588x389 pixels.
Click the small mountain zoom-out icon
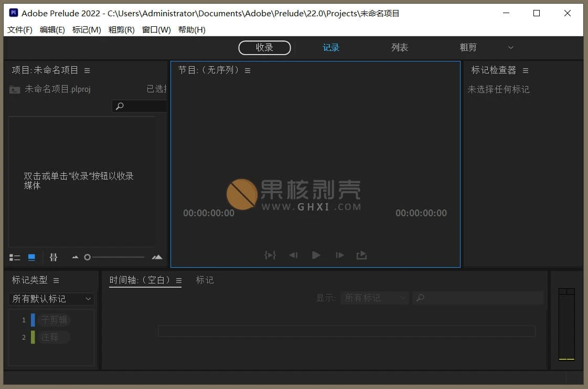(76, 257)
